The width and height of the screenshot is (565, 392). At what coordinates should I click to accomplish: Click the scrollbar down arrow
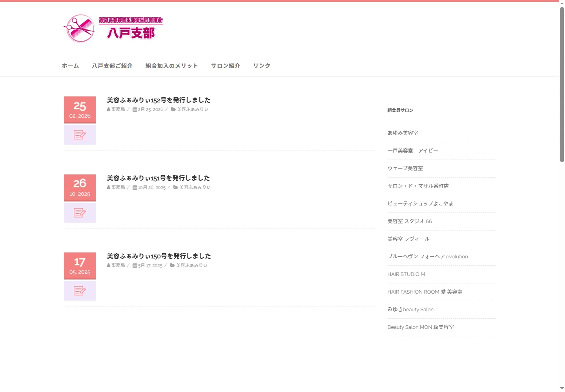pyautogui.click(x=562, y=388)
